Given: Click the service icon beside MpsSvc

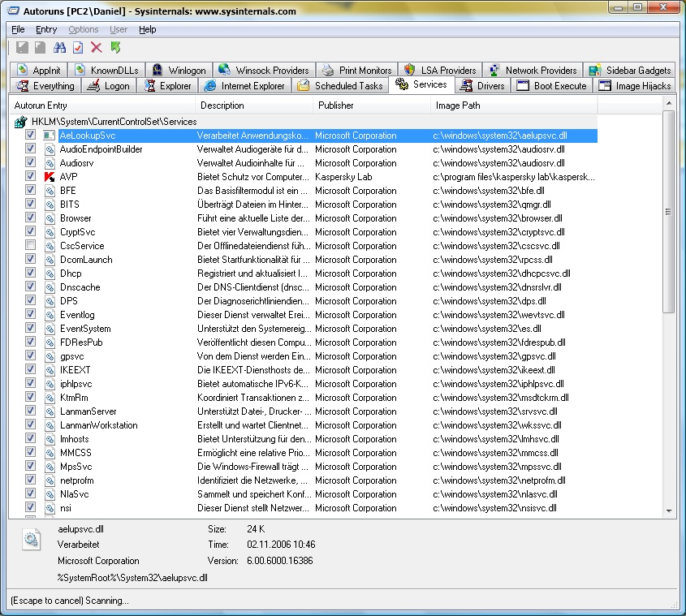Looking at the screenshot, I should 50,467.
